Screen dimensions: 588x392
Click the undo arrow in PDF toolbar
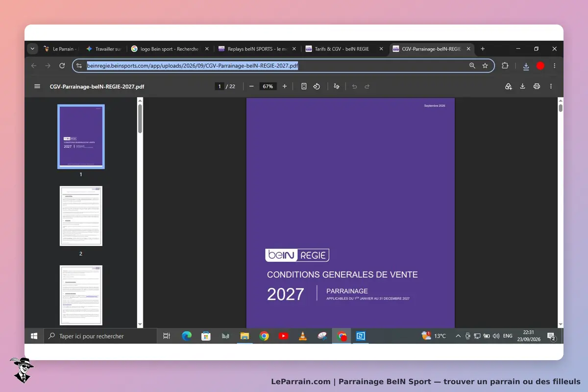click(354, 86)
